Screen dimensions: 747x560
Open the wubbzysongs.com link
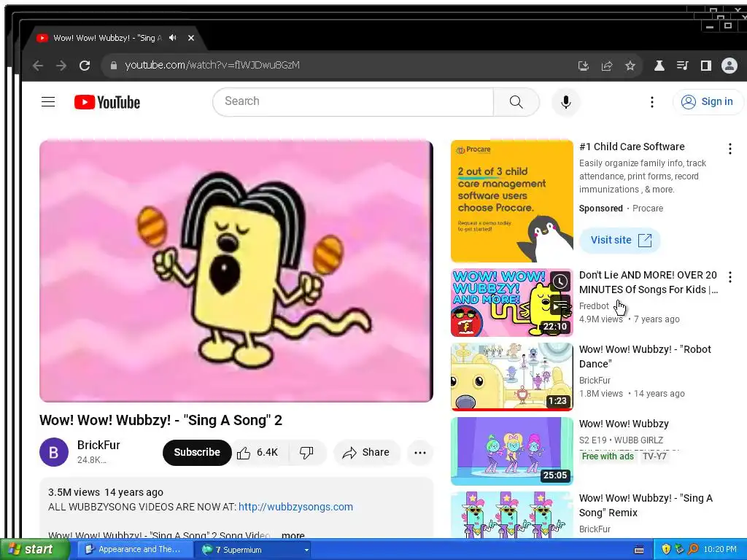pos(296,507)
